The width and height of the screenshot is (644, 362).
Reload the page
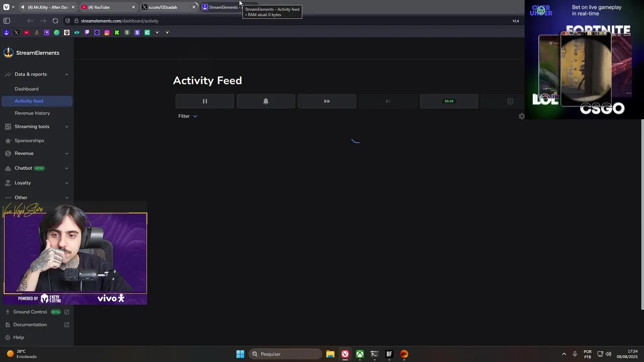point(55,21)
